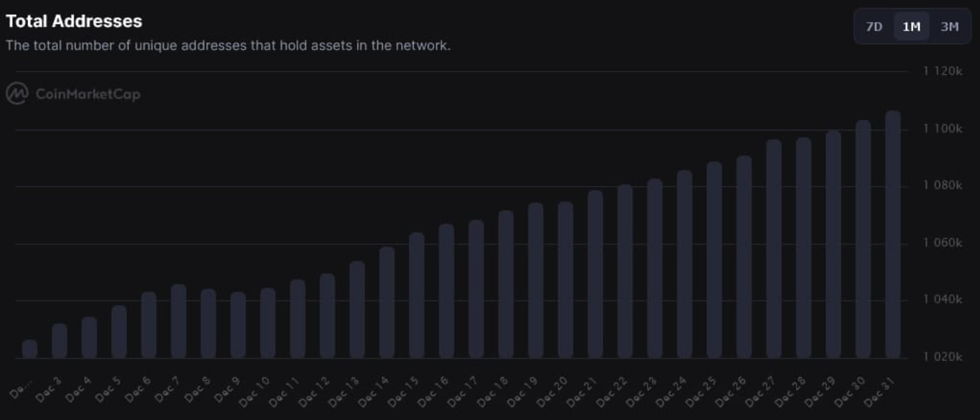Select the Dec 13 bar
The width and height of the screenshot is (980, 420).
pos(357,309)
